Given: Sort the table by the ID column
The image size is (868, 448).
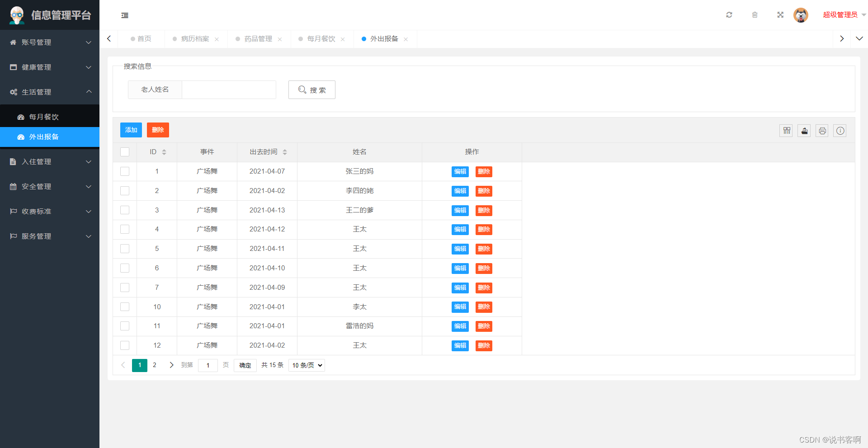Looking at the screenshot, I should (164, 152).
